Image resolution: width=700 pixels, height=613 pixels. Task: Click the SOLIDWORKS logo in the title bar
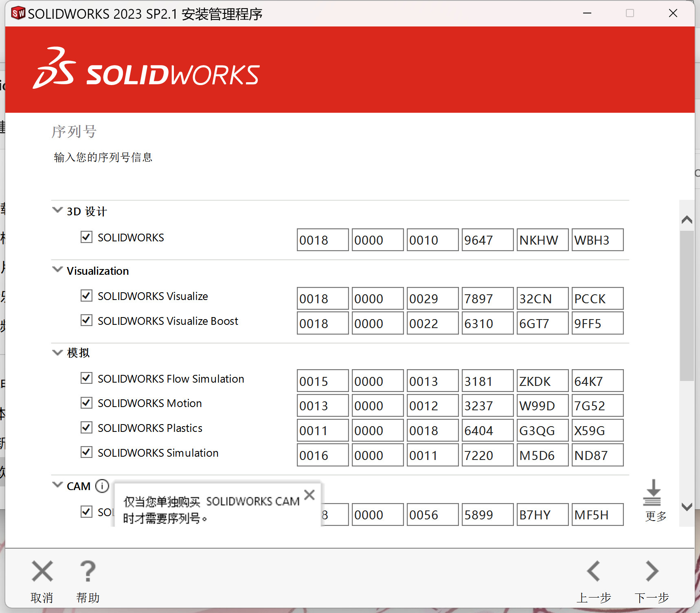point(18,13)
